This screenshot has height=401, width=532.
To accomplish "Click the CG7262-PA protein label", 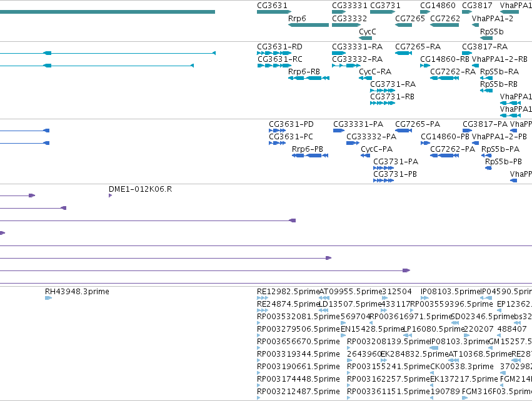I will pos(453,149).
